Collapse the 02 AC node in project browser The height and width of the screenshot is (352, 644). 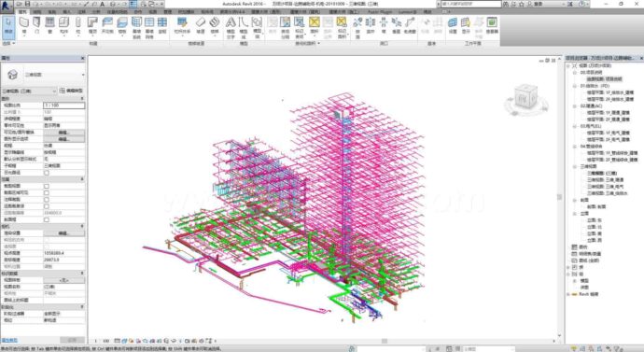coord(575,106)
